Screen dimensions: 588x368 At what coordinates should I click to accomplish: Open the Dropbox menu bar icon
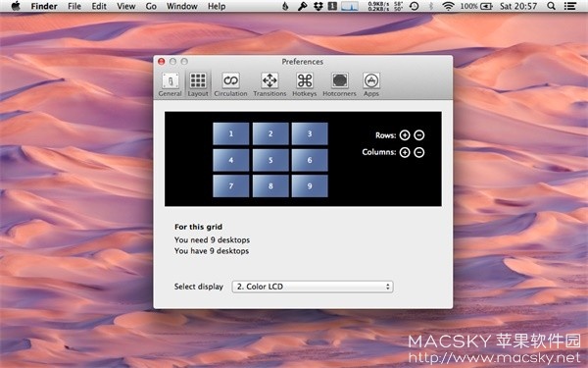tap(318, 6)
